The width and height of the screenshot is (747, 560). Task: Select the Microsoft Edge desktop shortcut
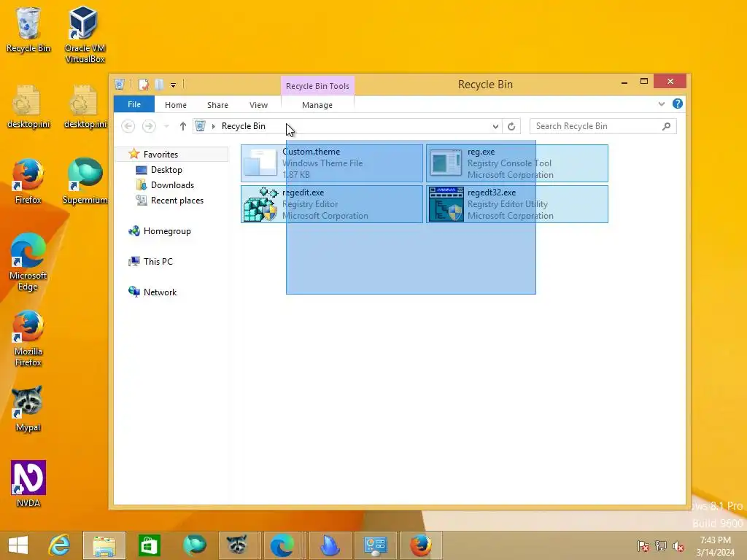coord(28,262)
